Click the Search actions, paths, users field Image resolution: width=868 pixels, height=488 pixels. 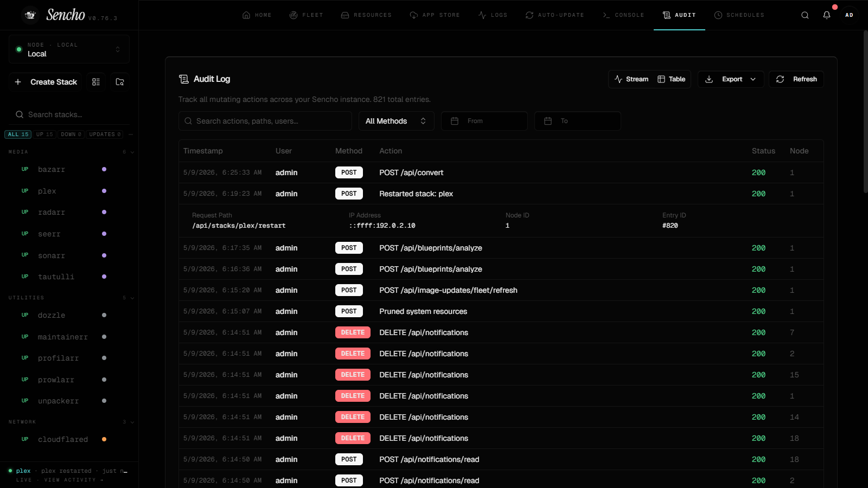[265, 121]
